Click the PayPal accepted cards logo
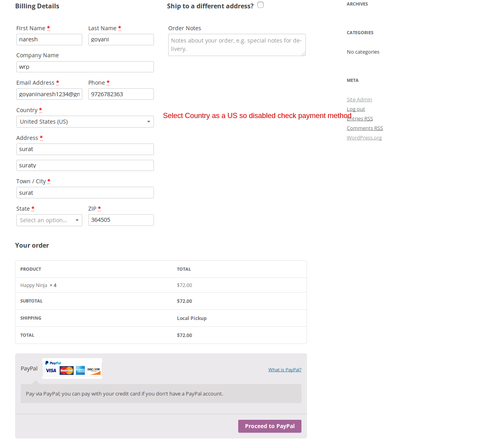Screen dimensions: 478x448 [x=72, y=368]
